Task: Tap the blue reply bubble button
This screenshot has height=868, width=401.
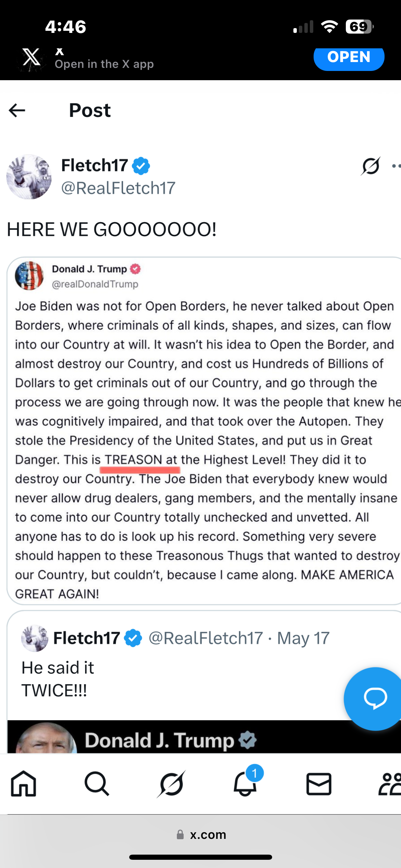Action: coord(375,698)
